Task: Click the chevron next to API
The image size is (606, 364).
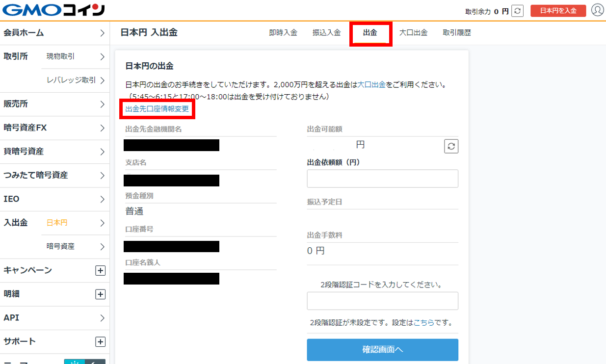Action: [102, 318]
